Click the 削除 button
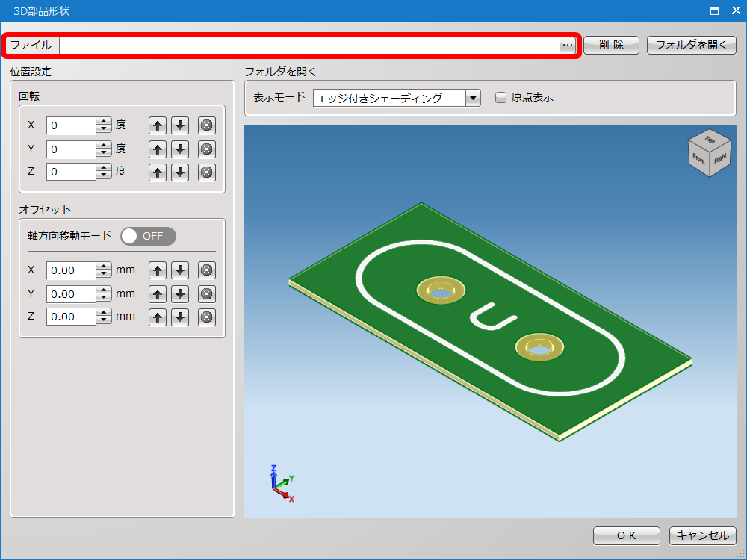This screenshot has width=747, height=560. (x=611, y=46)
